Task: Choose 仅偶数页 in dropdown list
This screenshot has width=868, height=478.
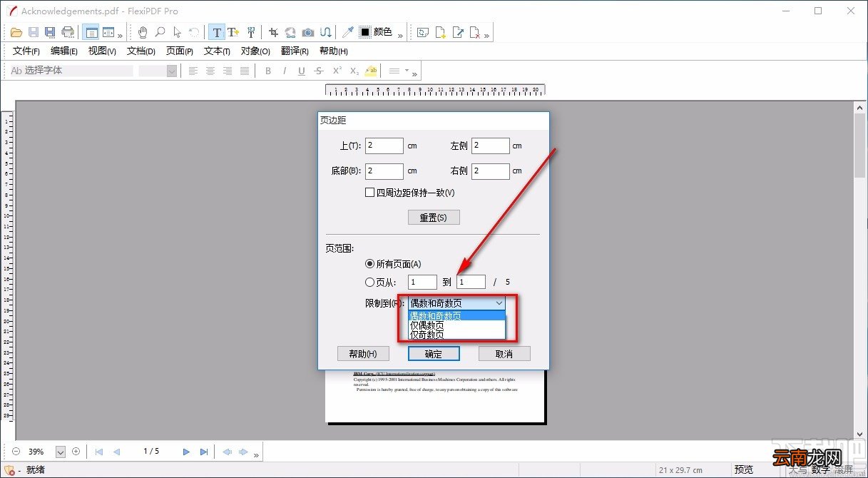Action: tap(456, 325)
